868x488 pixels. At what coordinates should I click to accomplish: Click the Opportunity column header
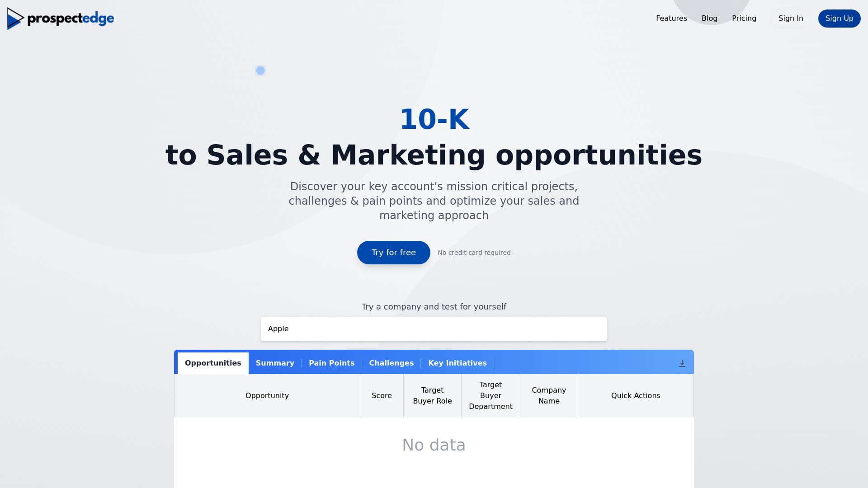coord(267,396)
